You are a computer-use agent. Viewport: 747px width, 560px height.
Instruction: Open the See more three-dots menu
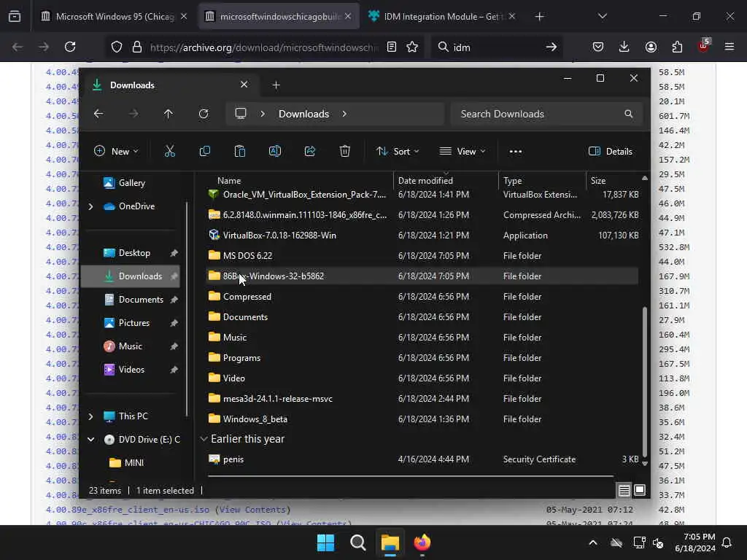[516, 152]
